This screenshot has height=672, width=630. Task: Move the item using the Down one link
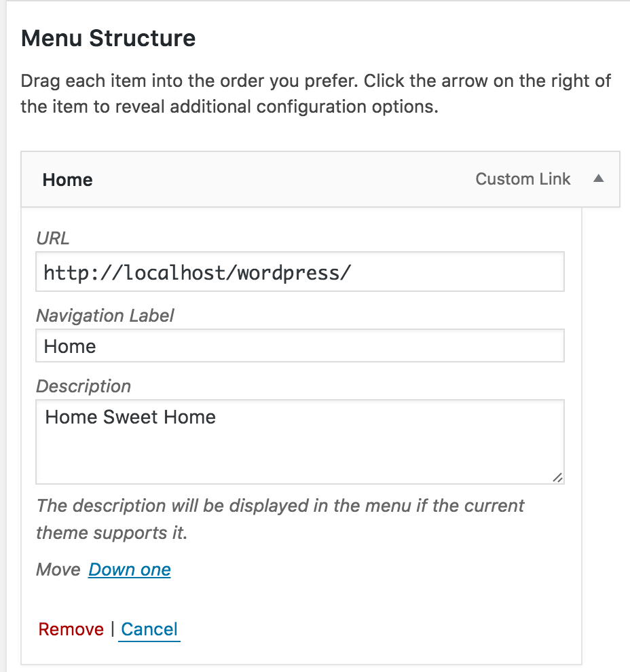coord(130,570)
